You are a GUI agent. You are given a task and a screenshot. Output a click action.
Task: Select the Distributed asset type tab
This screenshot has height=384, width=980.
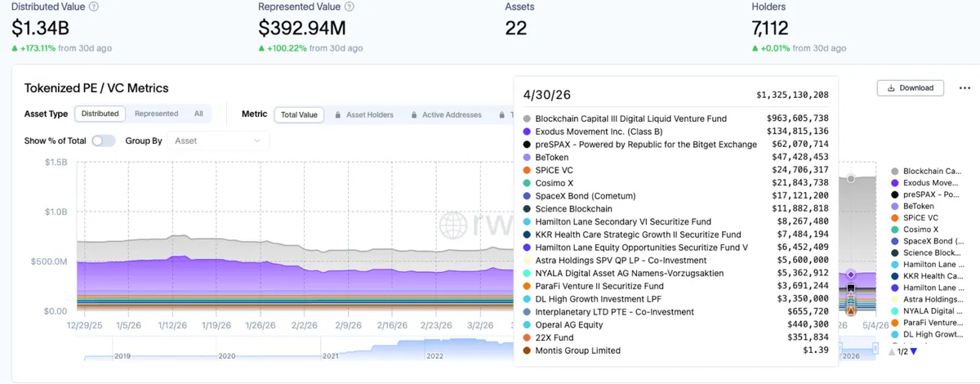[x=100, y=114]
